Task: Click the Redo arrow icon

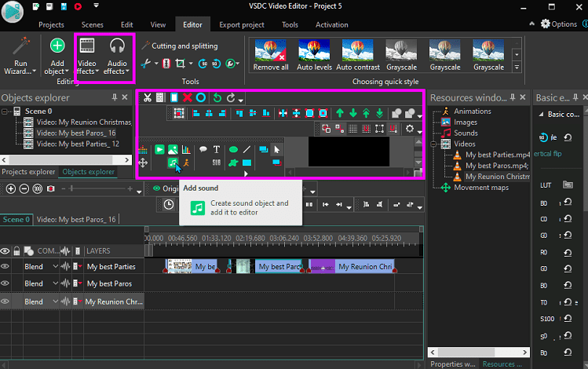Action: coord(231,98)
